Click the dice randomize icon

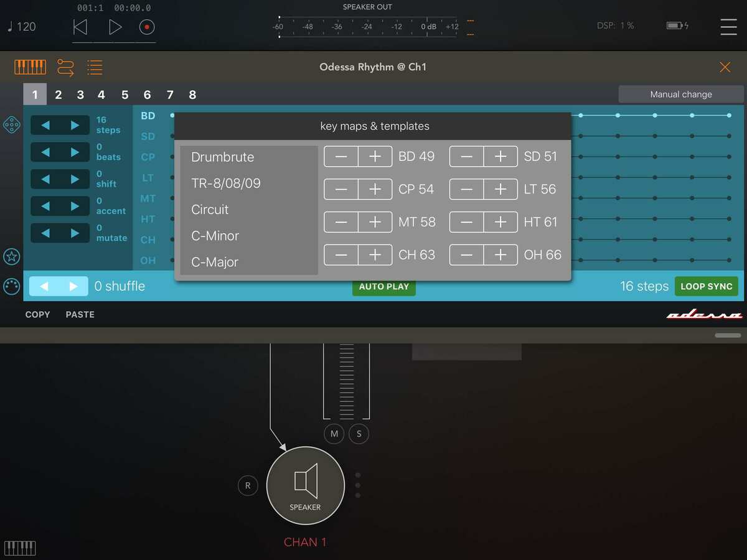tap(11, 124)
